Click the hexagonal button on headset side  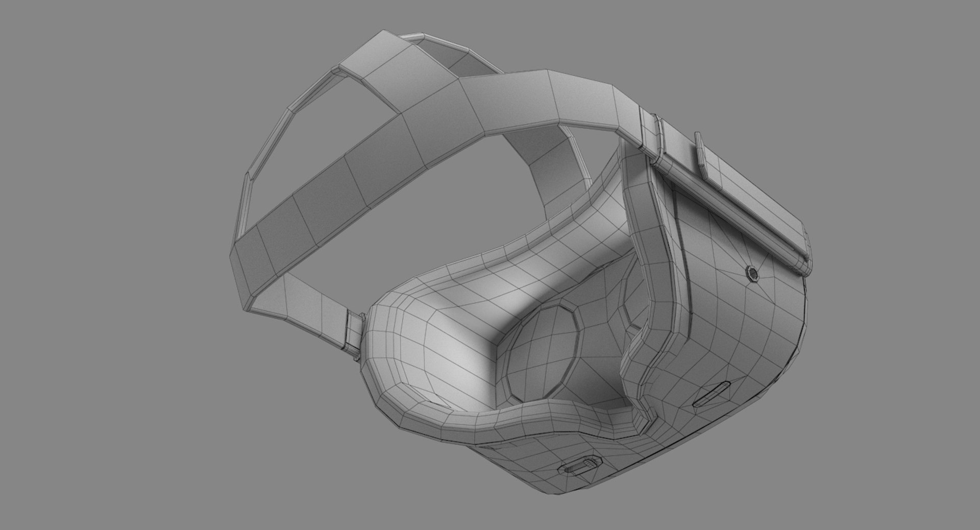click(x=751, y=274)
